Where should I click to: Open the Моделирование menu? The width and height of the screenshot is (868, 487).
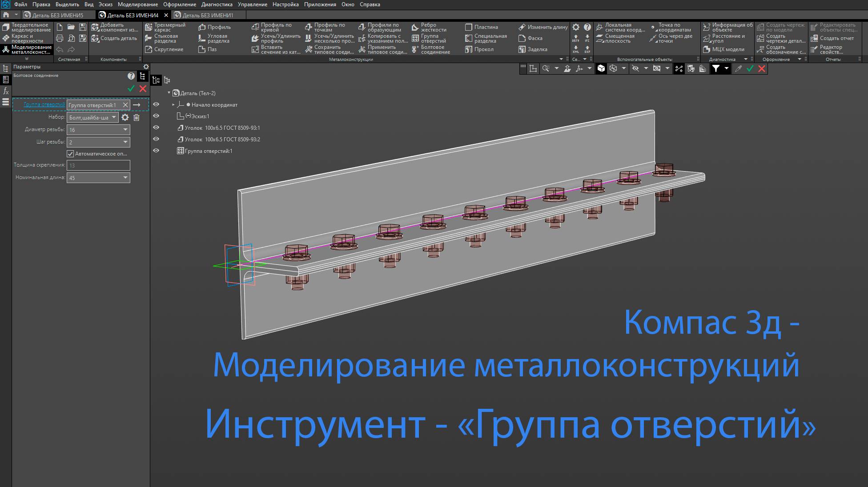138,4
